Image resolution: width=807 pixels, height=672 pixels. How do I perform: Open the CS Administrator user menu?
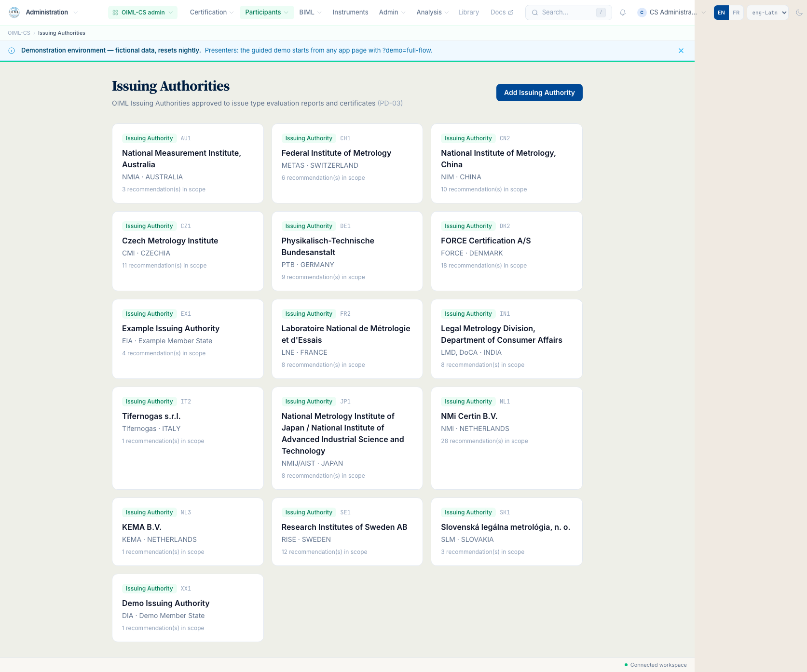[671, 13]
